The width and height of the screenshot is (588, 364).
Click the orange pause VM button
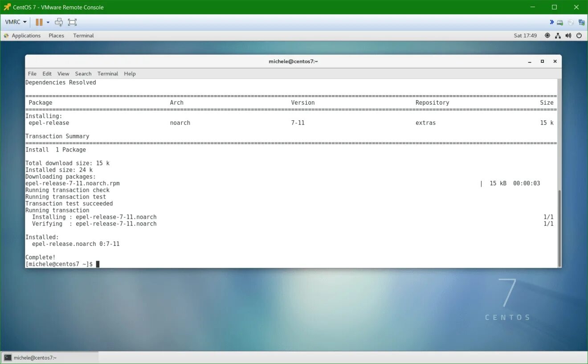pyautogui.click(x=39, y=22)
